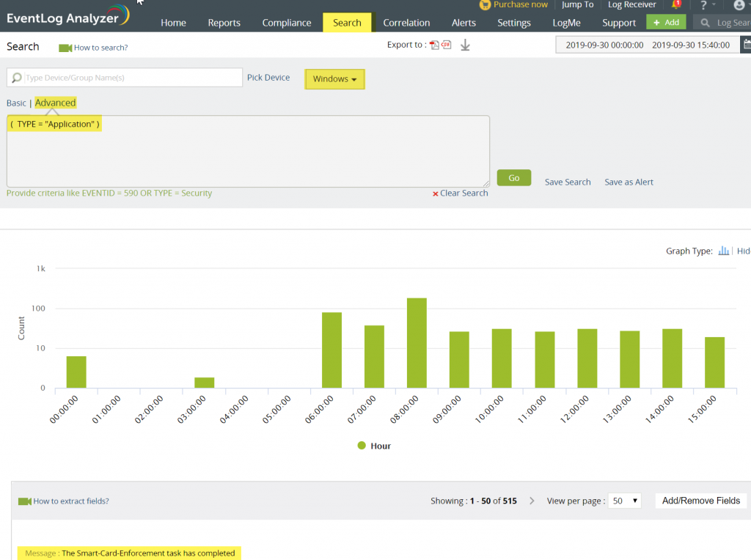Click the end date 2019-09-30 15:40:00
This screenshot has width=751, height=560.
pos(691,45)
